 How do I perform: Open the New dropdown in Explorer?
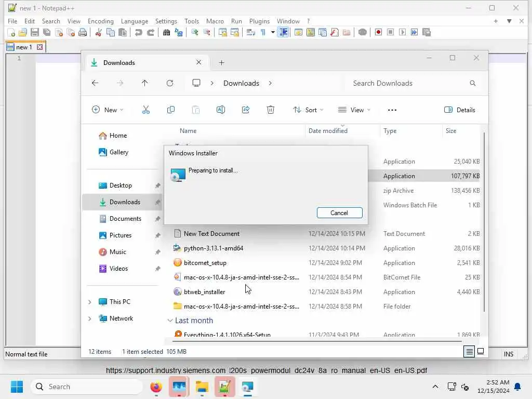(108, 110)
